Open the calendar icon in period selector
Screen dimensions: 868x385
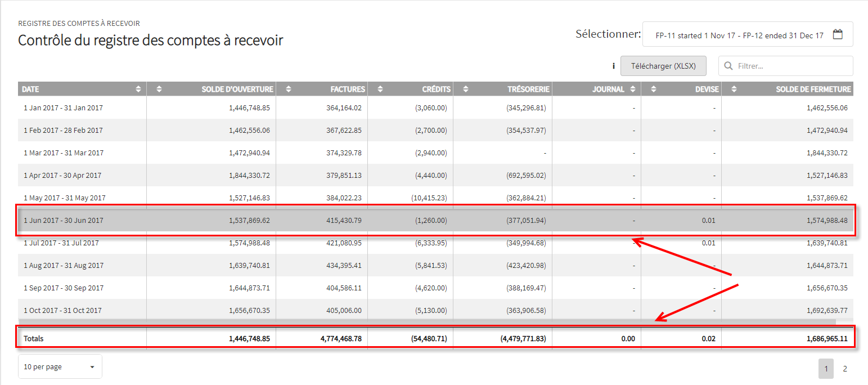coord(838,34)
